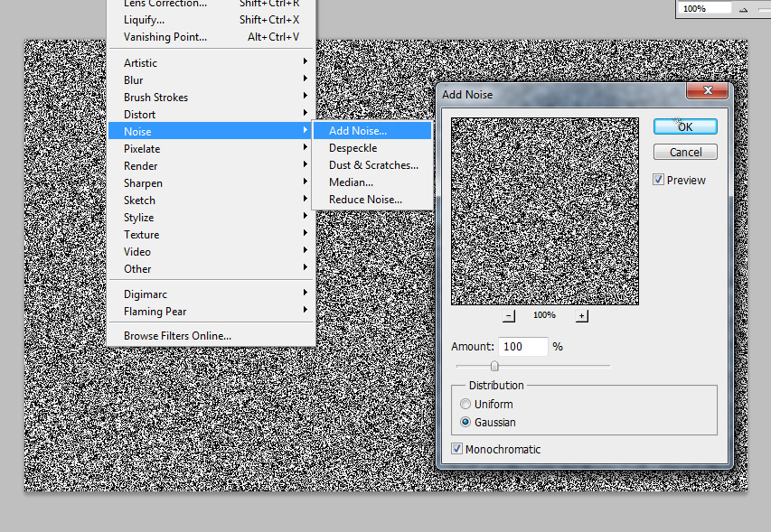Screen dimensions: 771x532
Task: Choose Dust & Scratches filter
Action: point(372,165)
